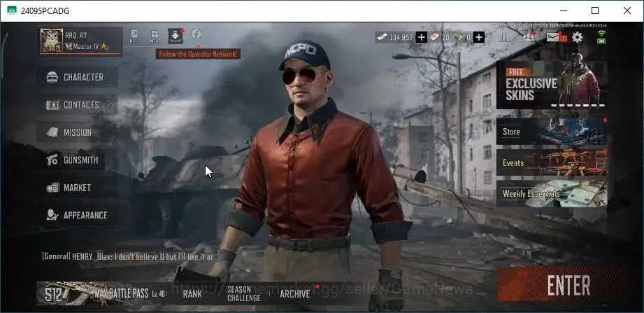Open the CONTACTS menu
644x313 pixels.
78,105
